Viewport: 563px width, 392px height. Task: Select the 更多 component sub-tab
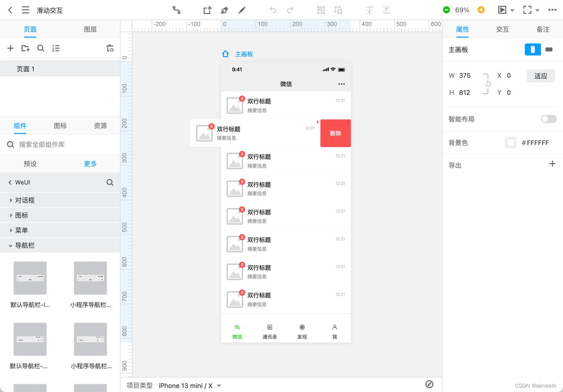(90, 164)
